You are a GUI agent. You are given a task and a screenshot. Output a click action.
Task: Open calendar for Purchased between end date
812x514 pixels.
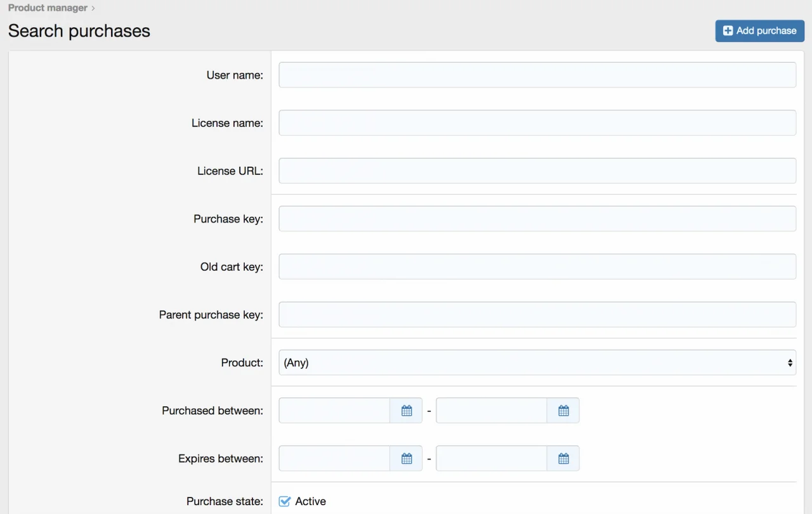click(563, 411)
